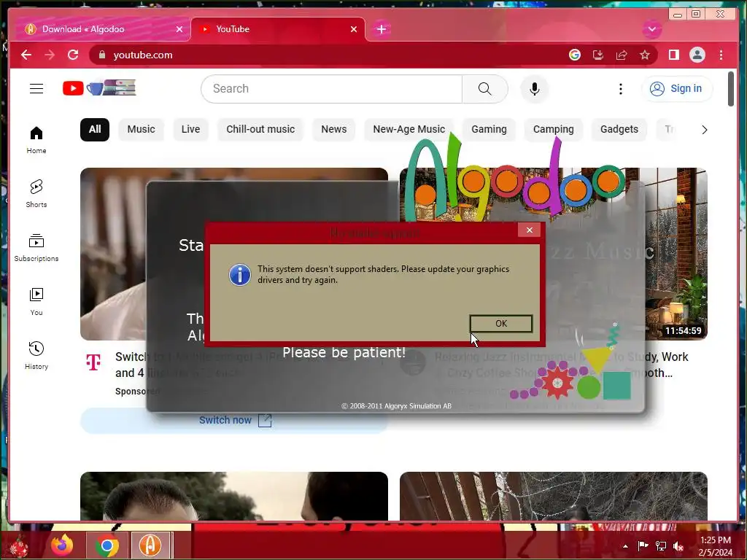Viewport: 747px width, 560px height.
Task: Open the Chrome profile avatar menu
Action: click(x=697, y=55)
